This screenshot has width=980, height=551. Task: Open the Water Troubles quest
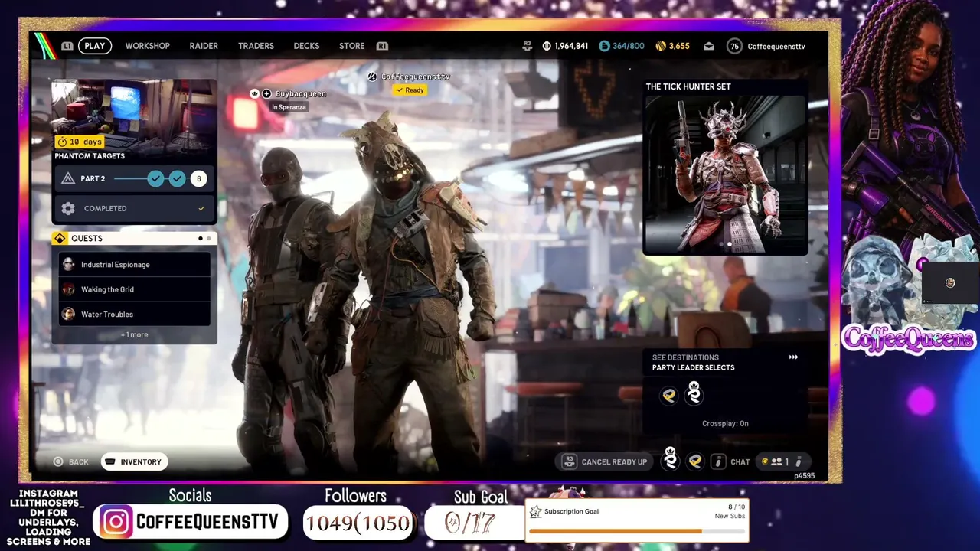point(134,314)
